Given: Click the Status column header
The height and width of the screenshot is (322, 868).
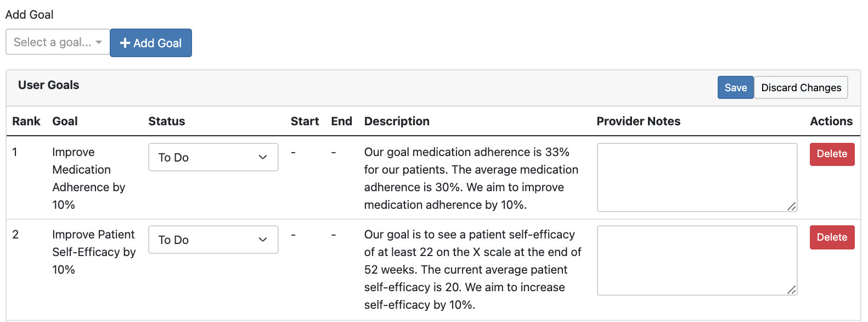Looking at the screenshot, I should click(x=167, y=121).
